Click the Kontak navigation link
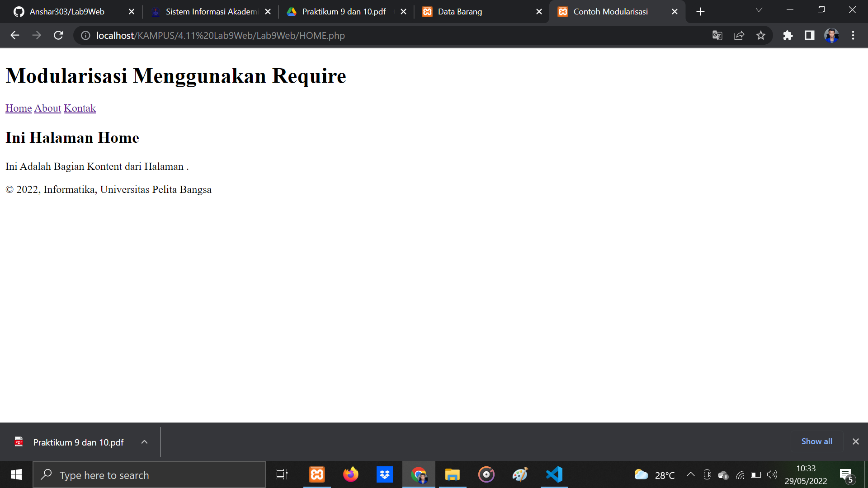This screenshot has width=868, height=488. 80,108
